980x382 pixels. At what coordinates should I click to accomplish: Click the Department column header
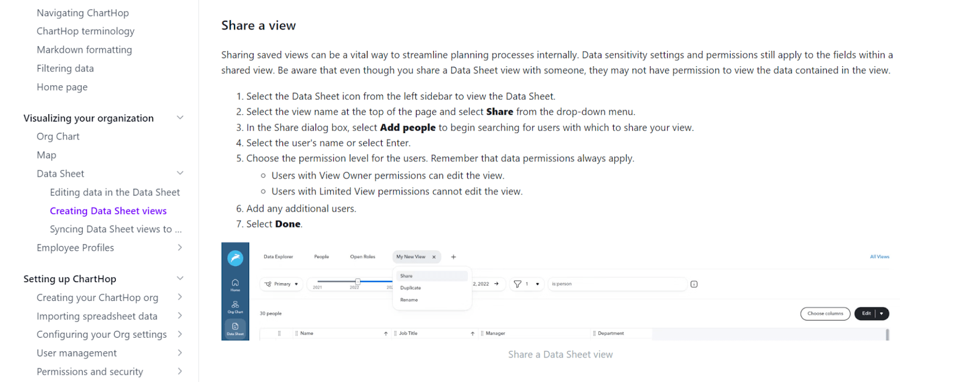coord(611,334)
